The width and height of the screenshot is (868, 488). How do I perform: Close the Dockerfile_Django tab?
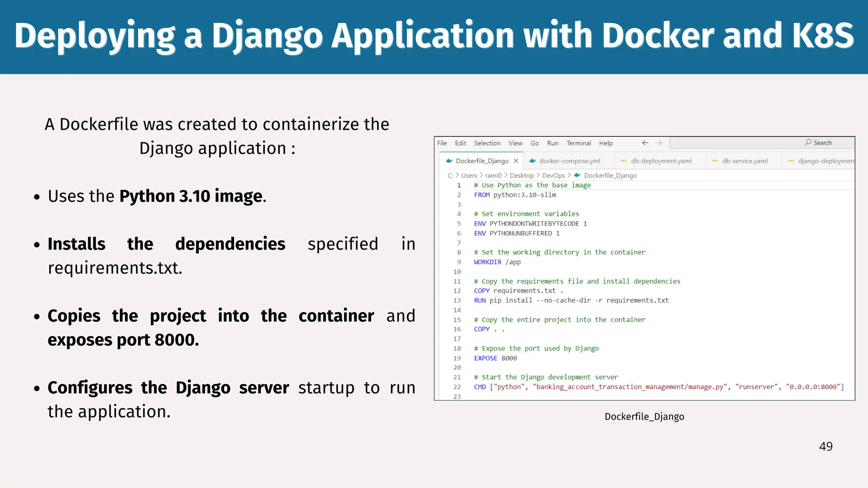point(516,161)
